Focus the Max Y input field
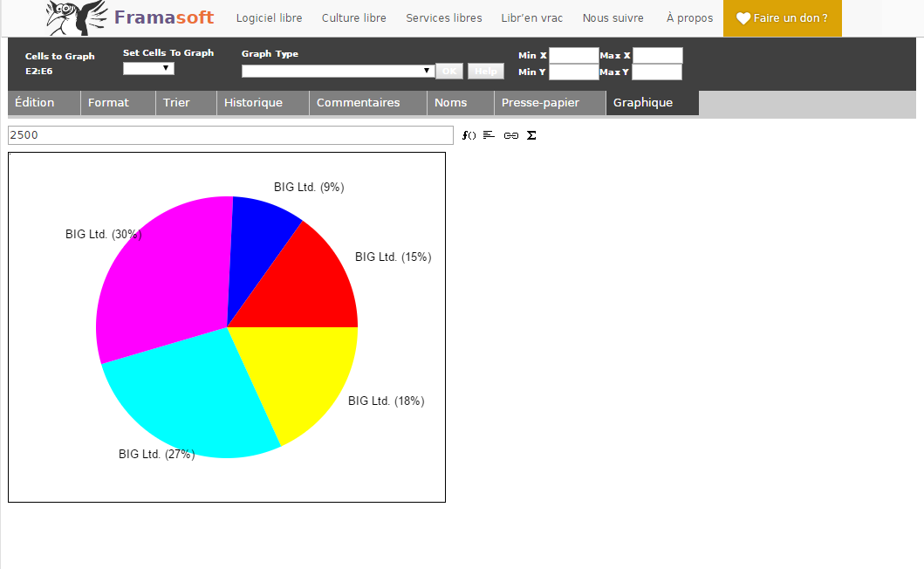Screen dimensions: 924x569 [x=656, y=72]
